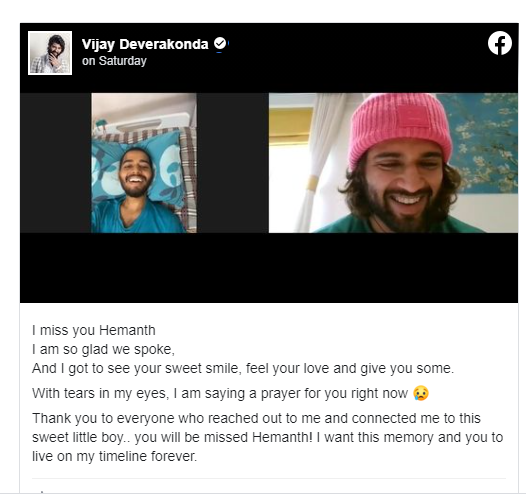Click the white curtain in the right video

tap(324, 161)
